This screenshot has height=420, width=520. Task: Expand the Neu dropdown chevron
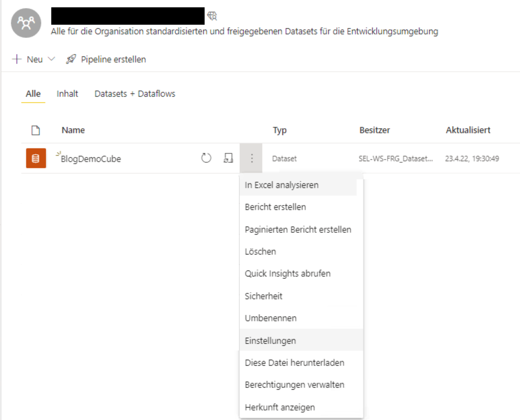[51, 59]
